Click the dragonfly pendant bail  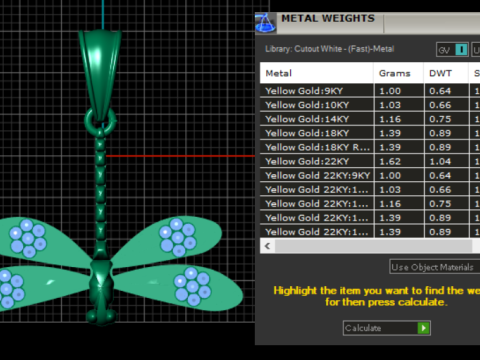pos(100,74)
